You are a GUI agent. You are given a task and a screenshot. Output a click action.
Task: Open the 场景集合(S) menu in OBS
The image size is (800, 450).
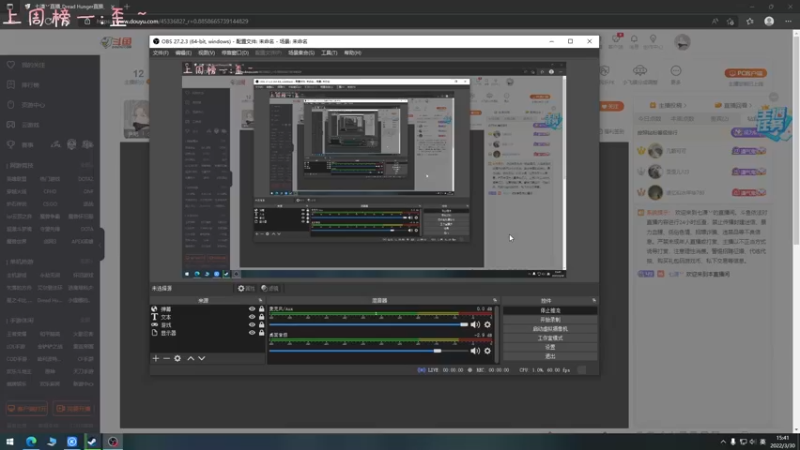(301, 53)
